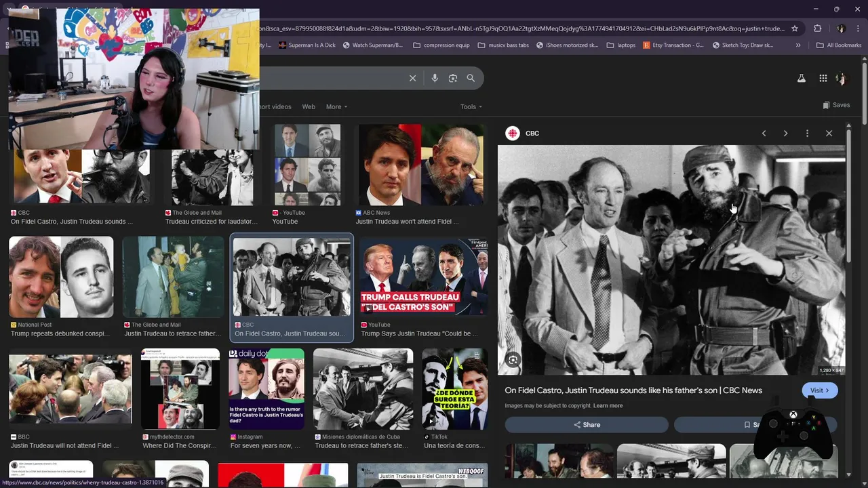
Task: Open preview panel three-dot options
Action: pyautogui.click(x=807, y=134)
